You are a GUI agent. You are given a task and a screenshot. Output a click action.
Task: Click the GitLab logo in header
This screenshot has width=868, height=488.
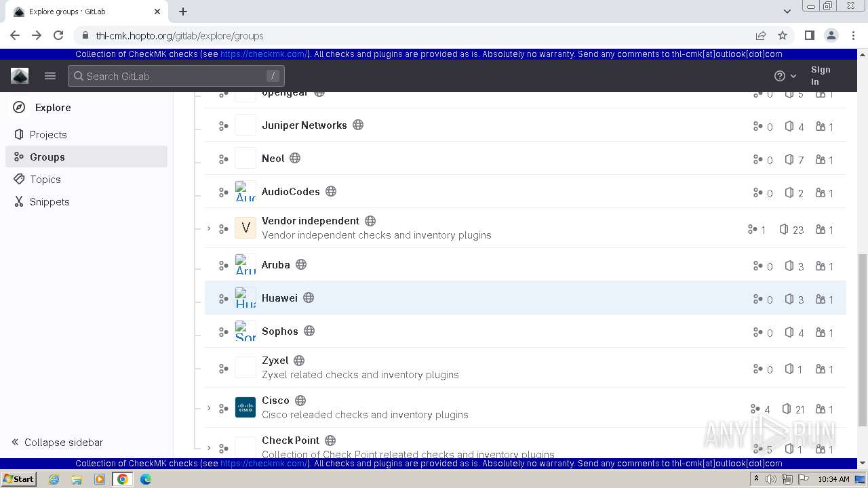coord(20,76)
